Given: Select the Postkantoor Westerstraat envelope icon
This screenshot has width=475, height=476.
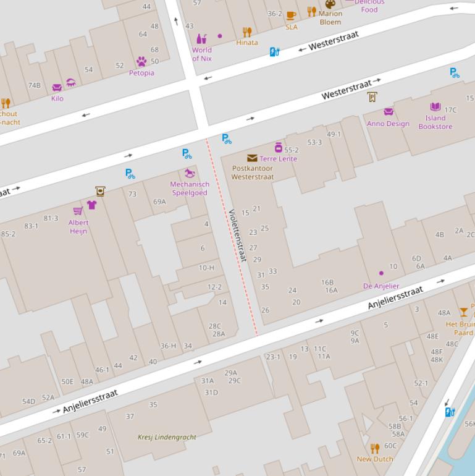Looking at the screenshot, I should tap(252, 158).
